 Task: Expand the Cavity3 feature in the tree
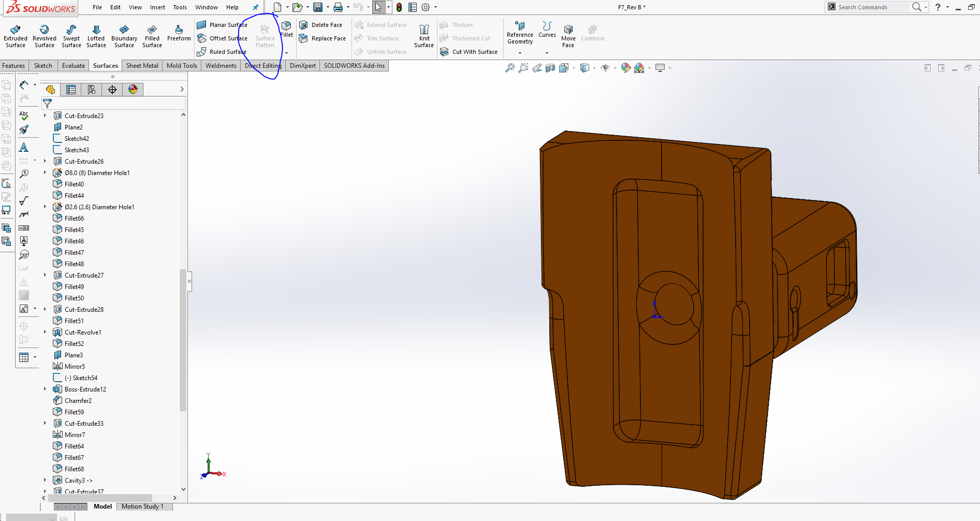coord(45,480)
